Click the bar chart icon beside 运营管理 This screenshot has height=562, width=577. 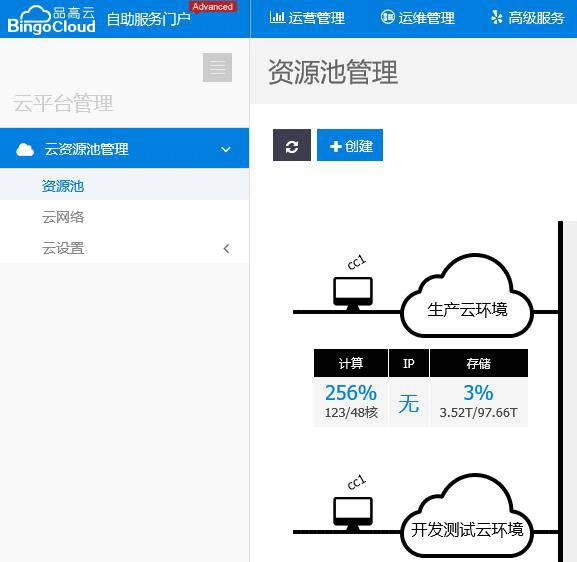pos(277,17)
